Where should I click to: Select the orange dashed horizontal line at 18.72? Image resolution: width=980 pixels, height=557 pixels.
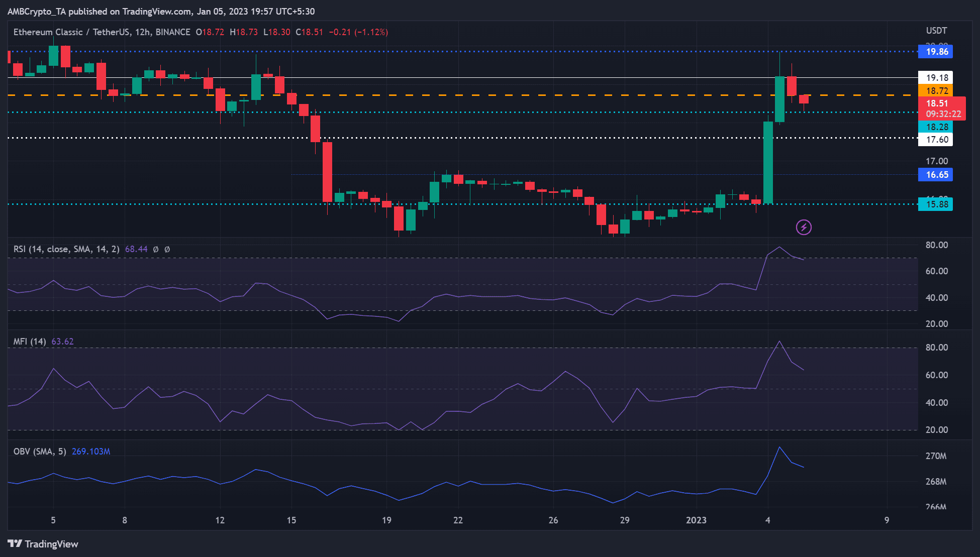pyautogui.click(x=462, y=95)
